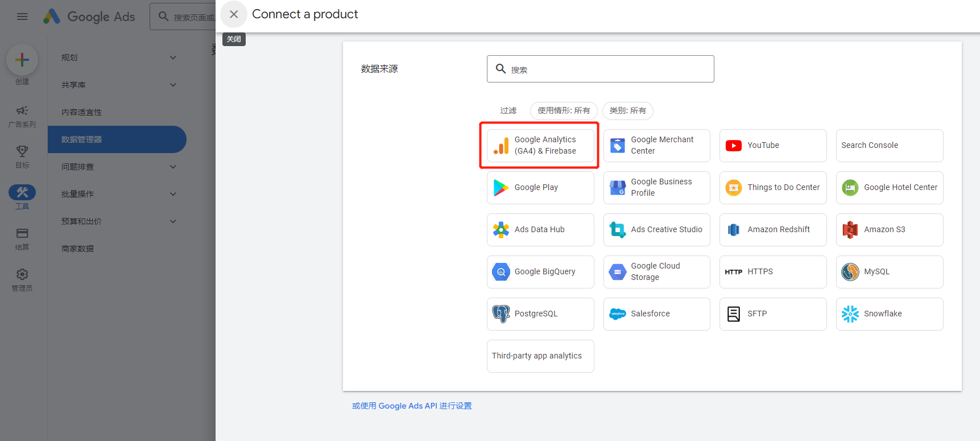Choose PostgreSQL data source

click(540, 314)
